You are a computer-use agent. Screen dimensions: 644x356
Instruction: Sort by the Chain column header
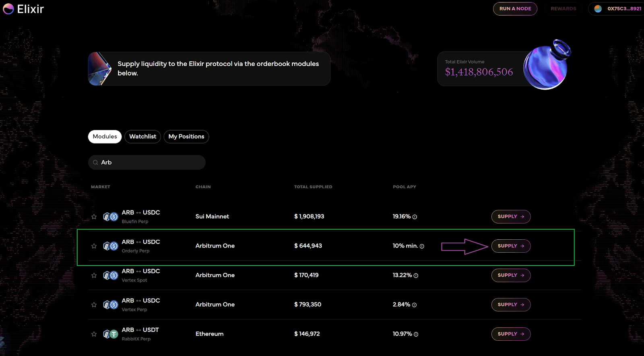pyautogui.click(x=203, y=187)
